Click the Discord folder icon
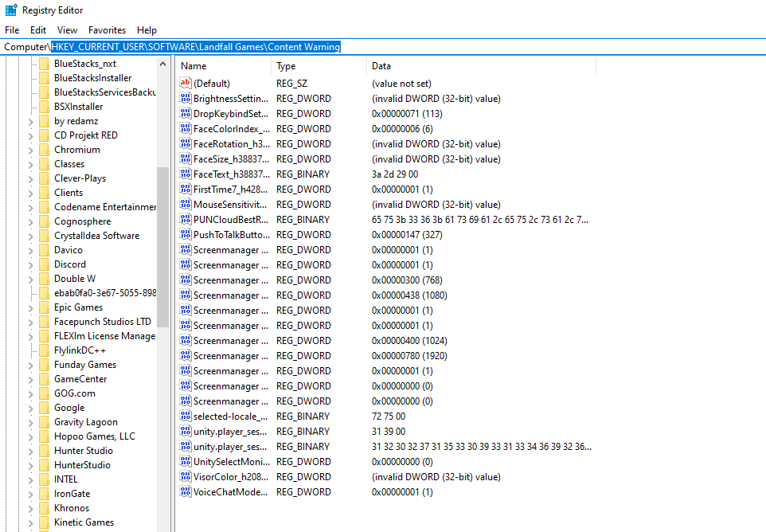 (x=44, y=264)
